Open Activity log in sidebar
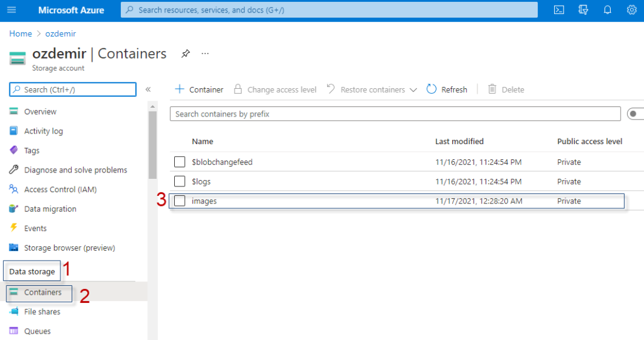Viewport: 644px width, 340px height. 43,131
